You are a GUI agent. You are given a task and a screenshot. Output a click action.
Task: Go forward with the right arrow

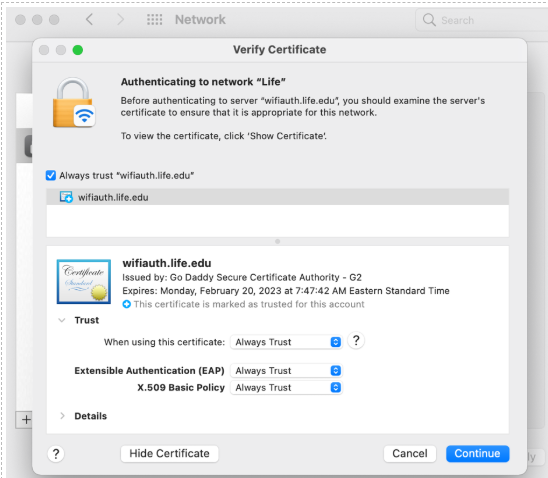pos(120,20)
